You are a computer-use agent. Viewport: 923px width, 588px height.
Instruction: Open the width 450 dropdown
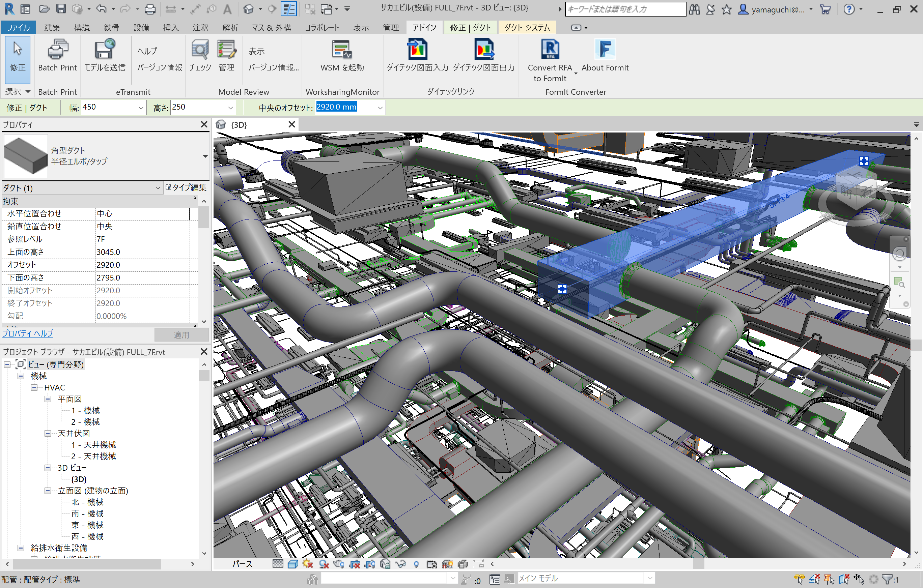141,108
